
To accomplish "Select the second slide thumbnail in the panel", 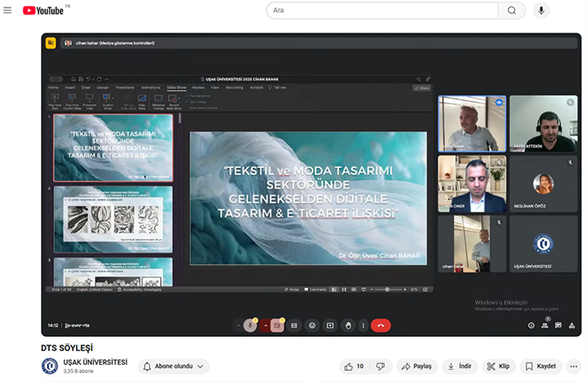I will tap(113, 218).
